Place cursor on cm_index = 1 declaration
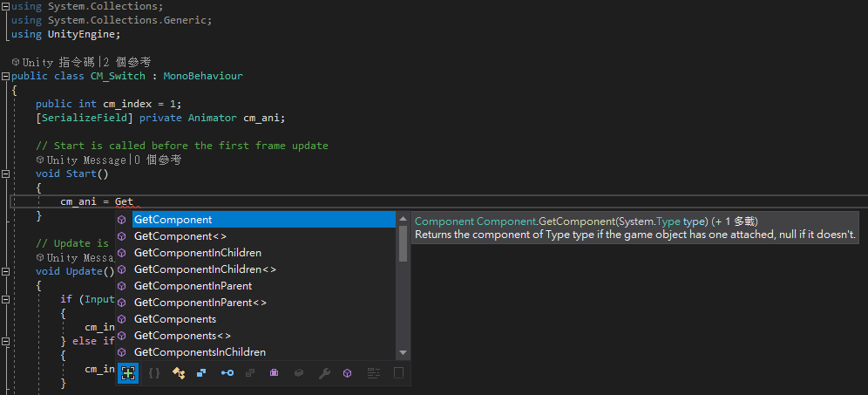The image size is (868, 395). click(108, 104)
